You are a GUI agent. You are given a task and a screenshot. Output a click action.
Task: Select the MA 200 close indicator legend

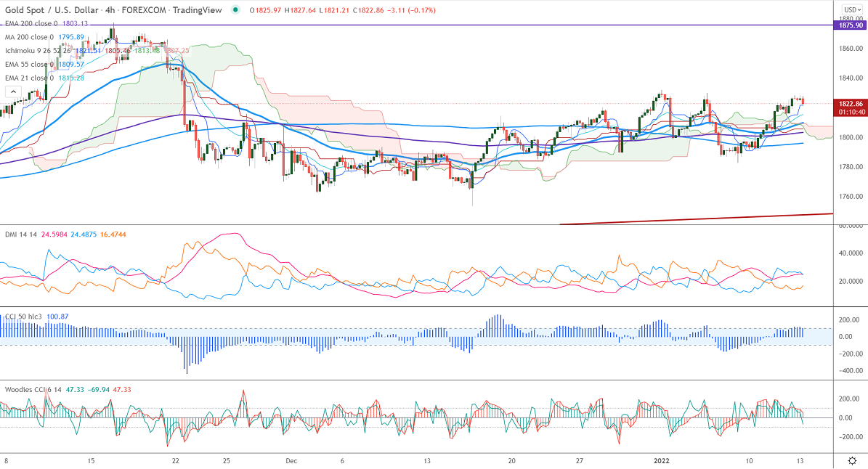29,37
